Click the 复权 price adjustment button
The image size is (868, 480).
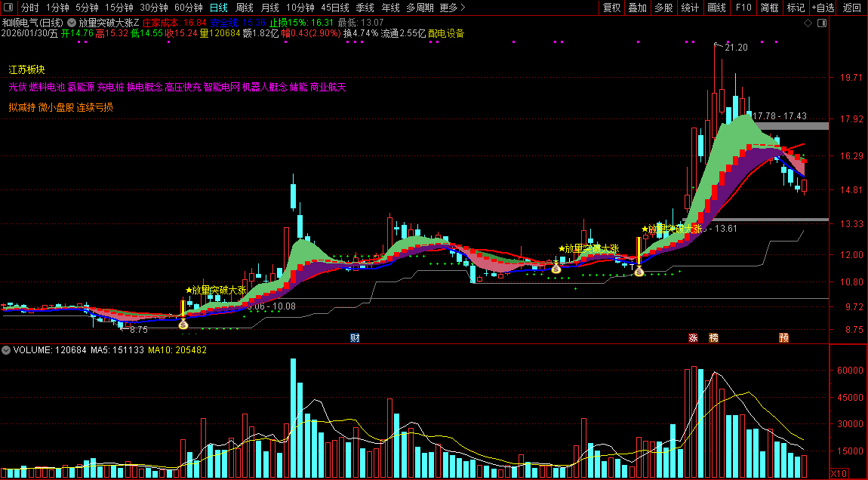pos(611,8)
